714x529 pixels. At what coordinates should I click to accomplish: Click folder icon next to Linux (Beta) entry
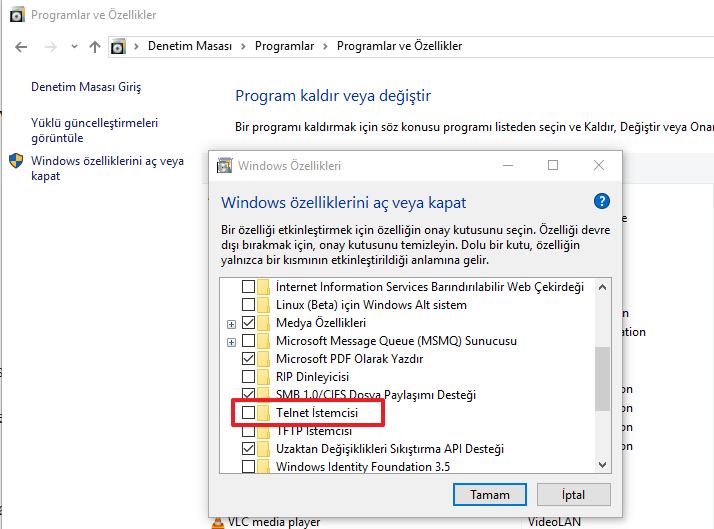coord(263,305)
